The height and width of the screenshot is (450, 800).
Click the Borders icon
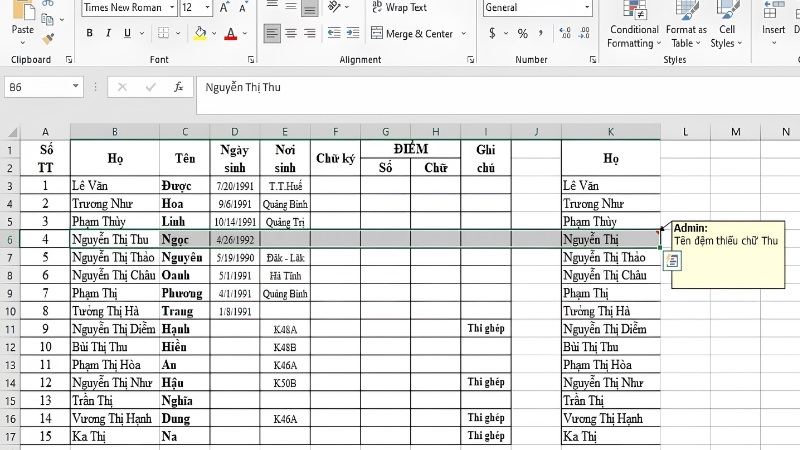[x=163, y=33]
